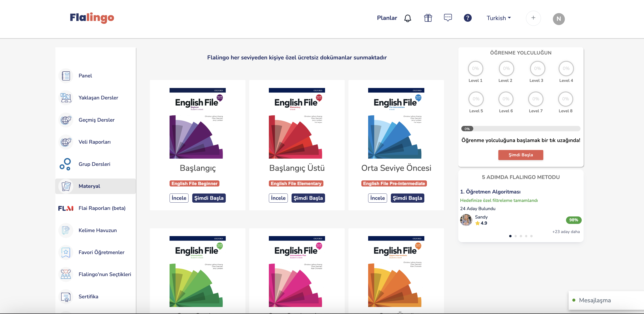This screenshot has height=314, width=644.
Task: Click the 0% learning journey progress bar
Action: click(521, 129)
